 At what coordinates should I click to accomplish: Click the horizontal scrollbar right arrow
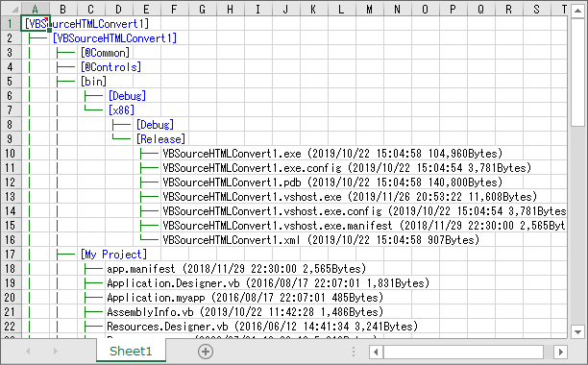[561, 352]
